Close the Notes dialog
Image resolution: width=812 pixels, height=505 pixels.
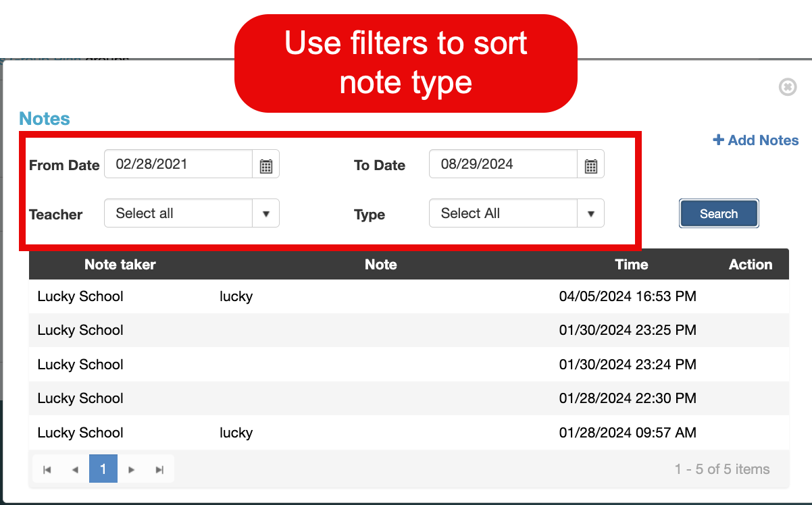tap(788, 87)
